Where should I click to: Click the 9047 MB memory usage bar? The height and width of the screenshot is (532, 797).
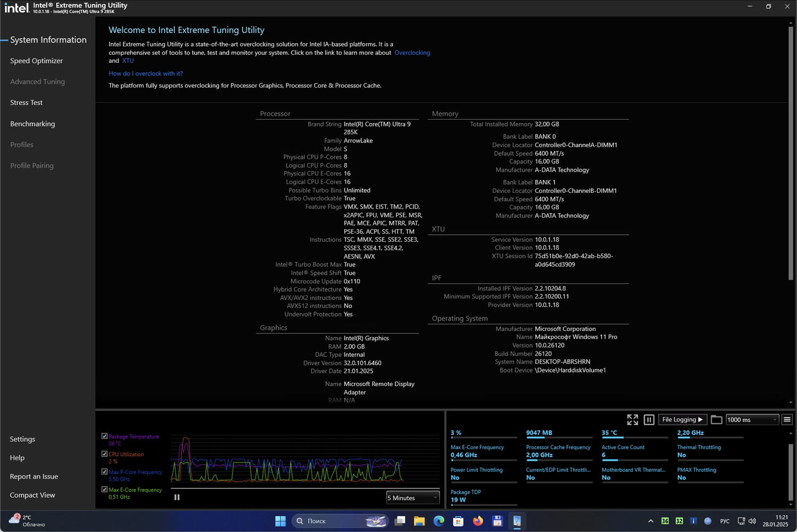(559, 438)
